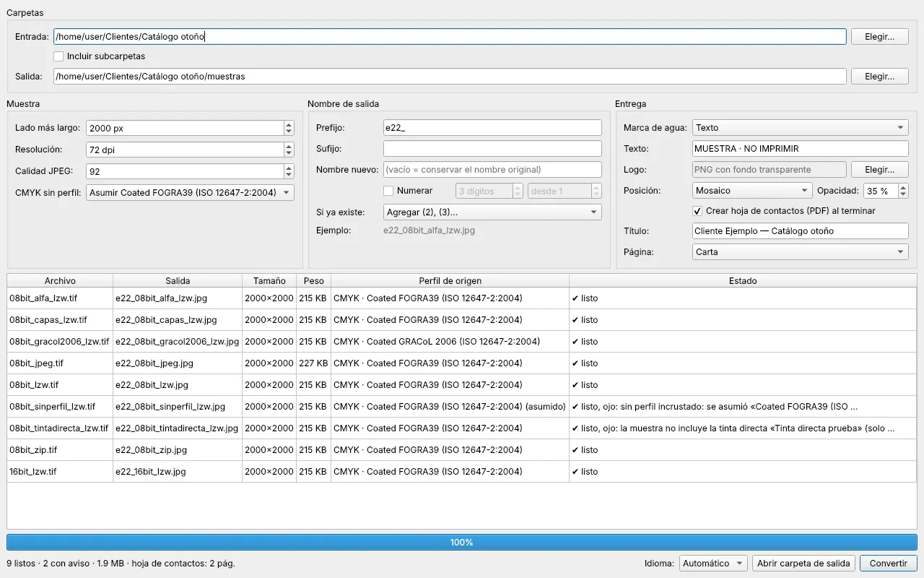Open the Página dropdown set to Carta
The width and height of the screenshot is (924, 578).
pos(800,252)
